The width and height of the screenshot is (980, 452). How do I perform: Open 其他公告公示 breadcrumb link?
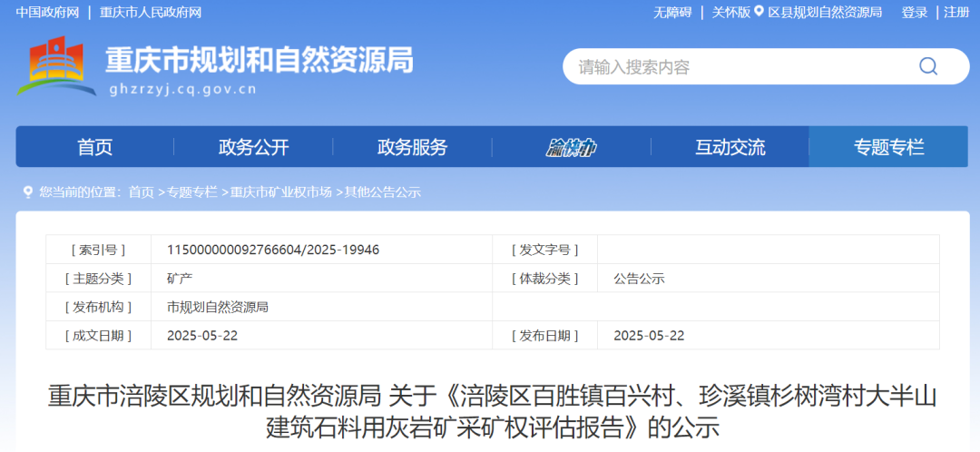(x=383, y=192)
